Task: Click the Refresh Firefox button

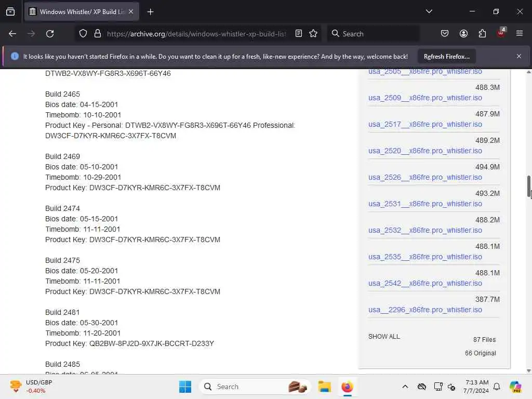Action: [446, 56]
